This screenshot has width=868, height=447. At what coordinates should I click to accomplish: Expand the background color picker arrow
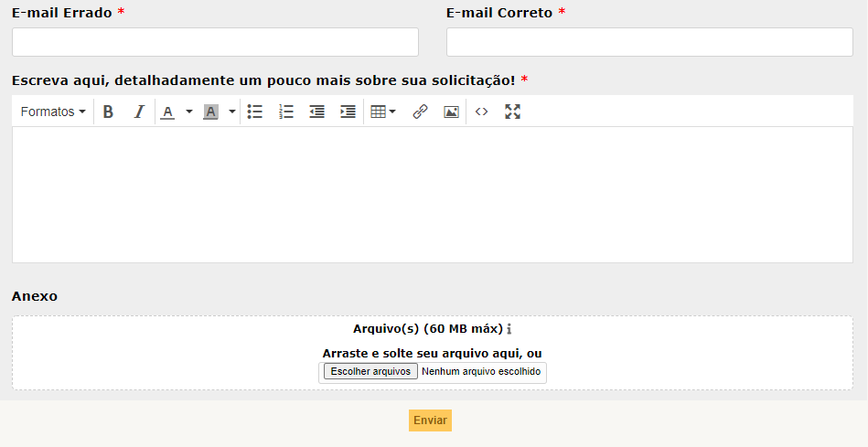tap(232, 112)
